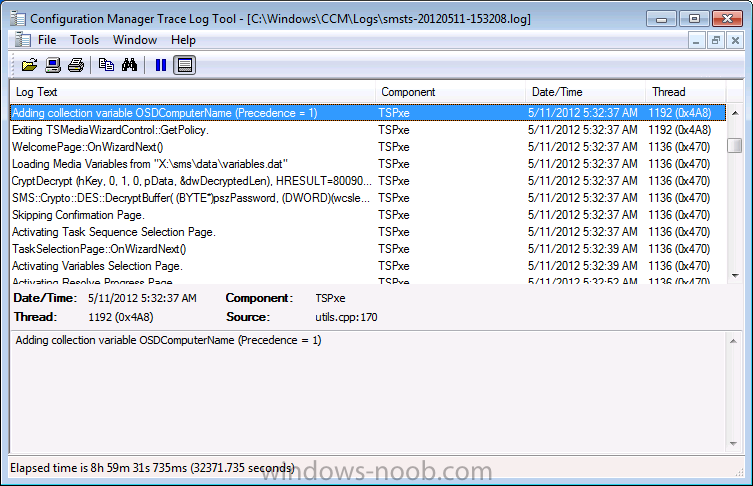
Task: Minimize the Trace Log Tool window
Action: (x=661, y=19)
